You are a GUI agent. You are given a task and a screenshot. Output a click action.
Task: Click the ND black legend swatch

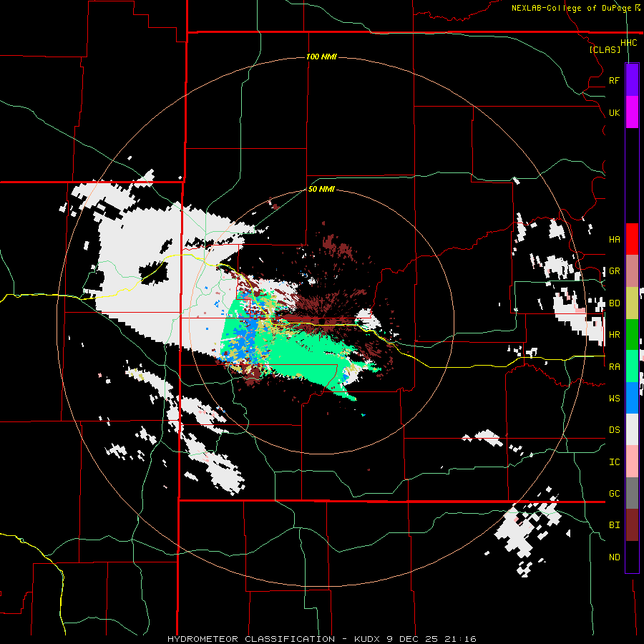[632, 557]
